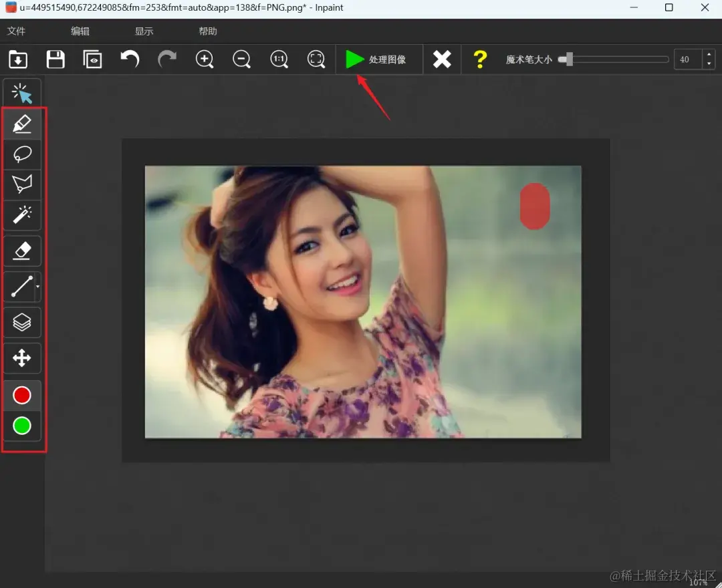Viewport: 722px width, 588px height.
Task: Decrease the marker size with the down arrow
Action: tap(709, 64)
